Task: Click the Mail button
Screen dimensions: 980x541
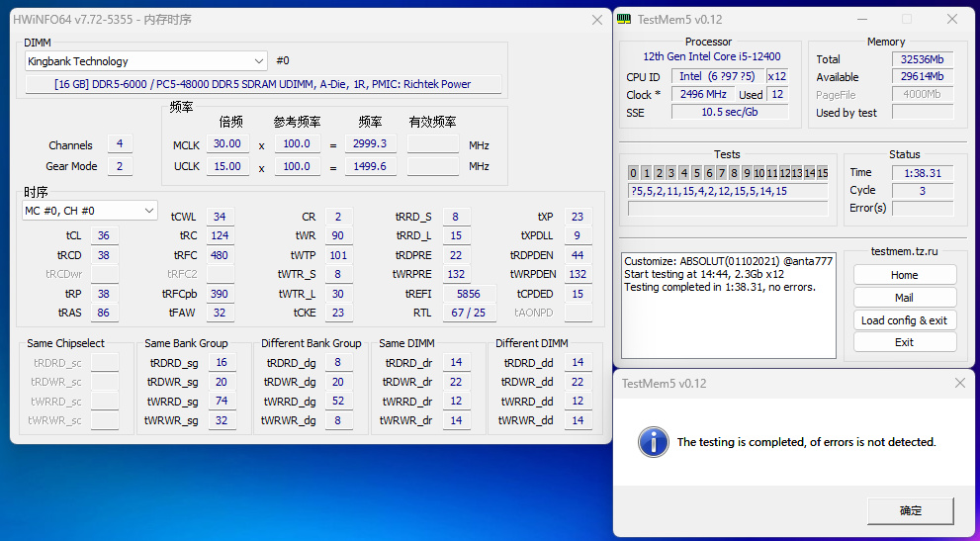Action: pos(904,298)
